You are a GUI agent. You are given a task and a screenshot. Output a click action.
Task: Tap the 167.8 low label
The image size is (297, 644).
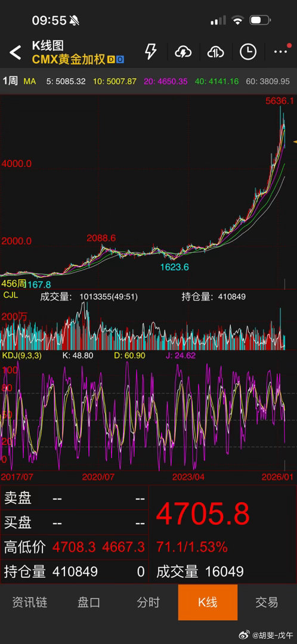(x=39, y=284)
